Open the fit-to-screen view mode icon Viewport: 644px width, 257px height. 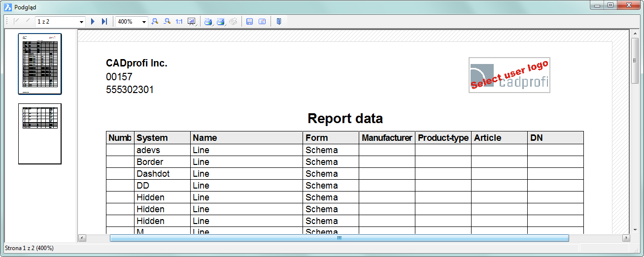(191, 22)
